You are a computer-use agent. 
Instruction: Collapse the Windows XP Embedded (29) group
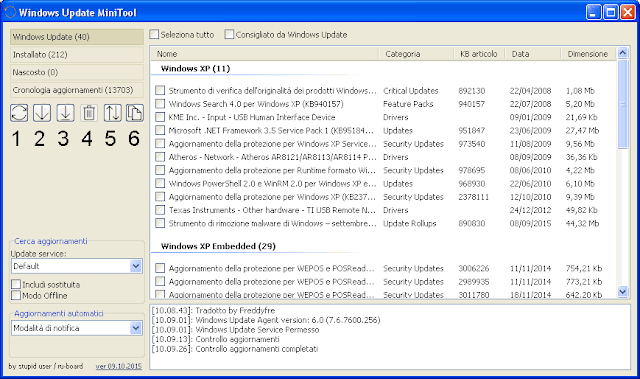click(x=218, y=246)
